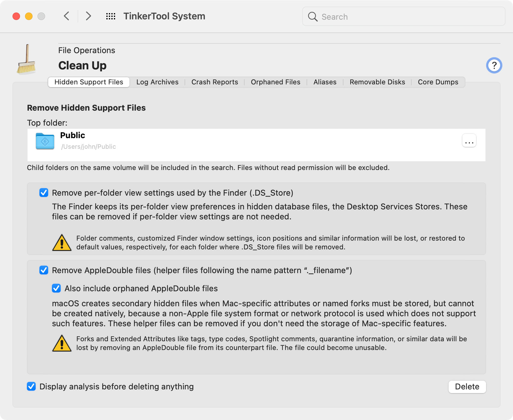Screen dimensions: 513x420
Task: Go back with the left chevron
Action: point(66,16)
